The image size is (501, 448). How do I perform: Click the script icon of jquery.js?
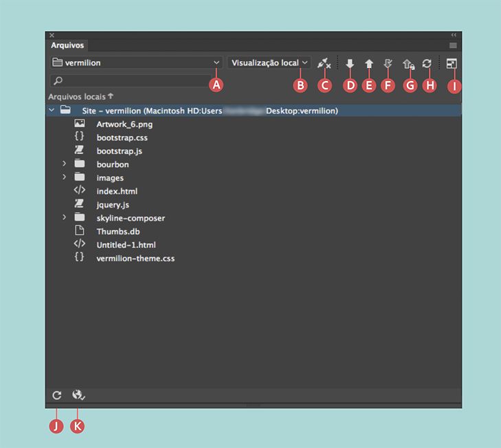point(79,203)
